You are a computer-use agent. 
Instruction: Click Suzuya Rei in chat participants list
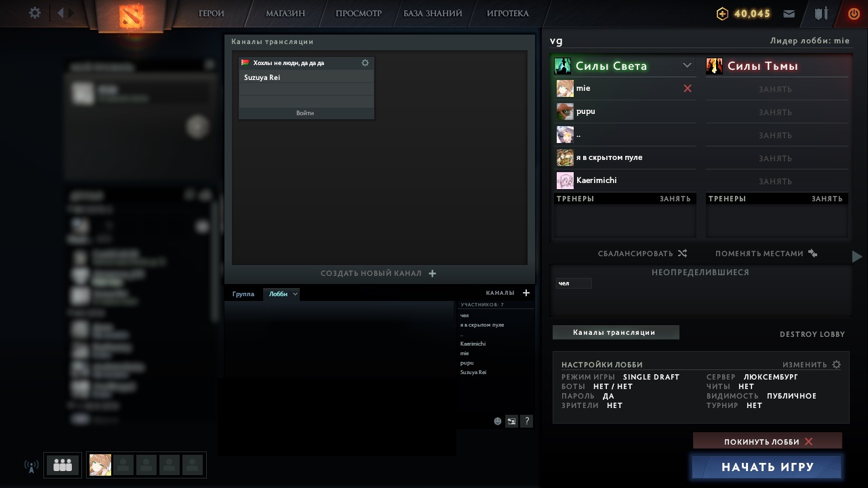point(473,372)
